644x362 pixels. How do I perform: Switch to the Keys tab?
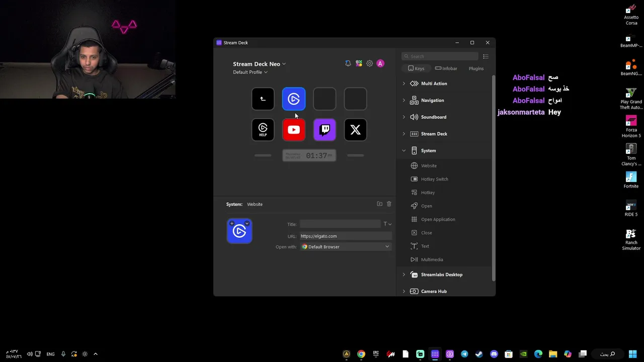click(416, 68)
